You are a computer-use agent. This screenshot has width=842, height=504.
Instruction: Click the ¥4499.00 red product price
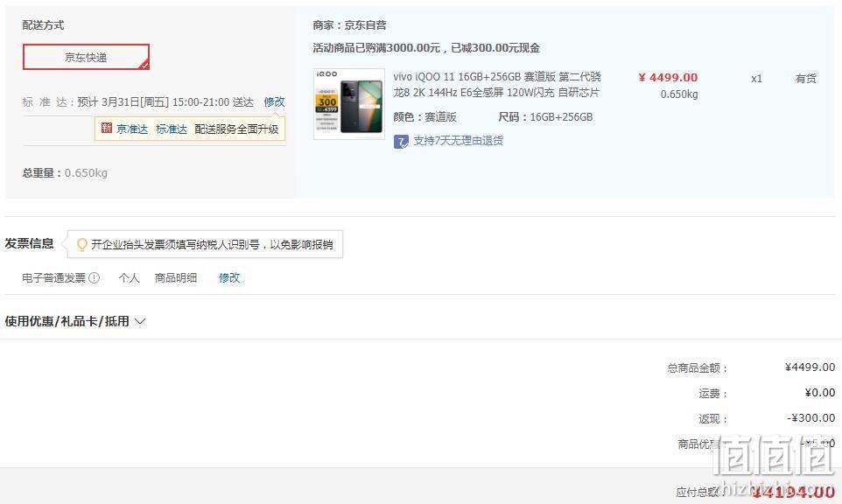(x=668, y=77)
